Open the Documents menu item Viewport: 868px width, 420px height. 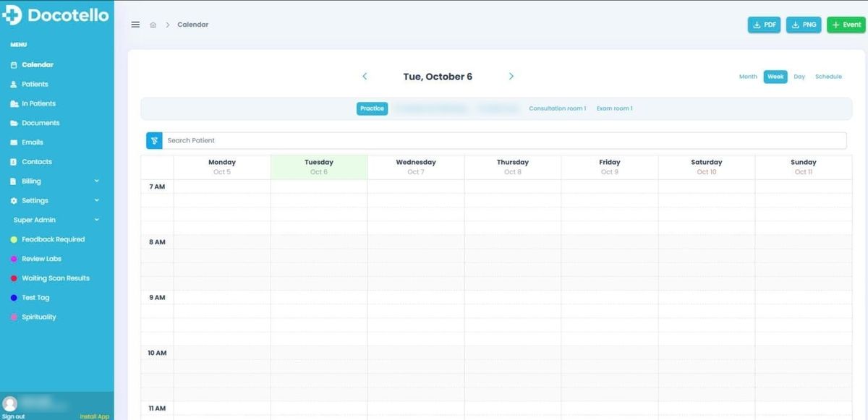(41, 124)
